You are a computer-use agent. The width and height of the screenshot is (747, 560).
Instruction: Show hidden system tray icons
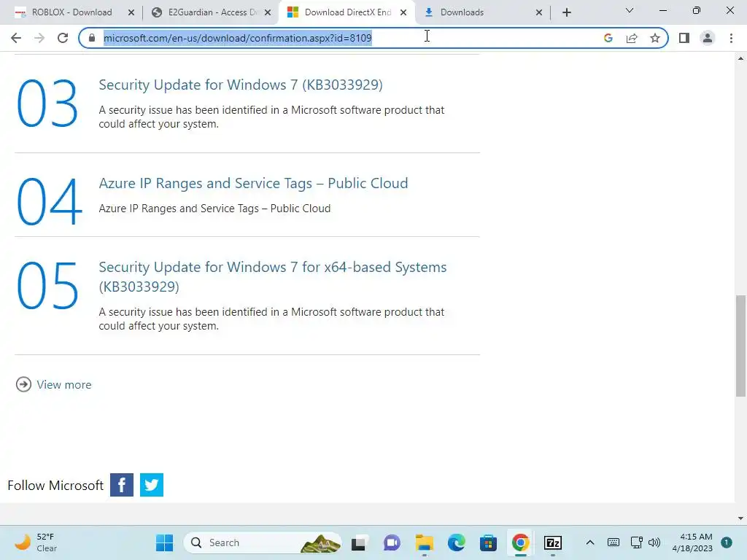pyautogui.click(x=589, y=542)
